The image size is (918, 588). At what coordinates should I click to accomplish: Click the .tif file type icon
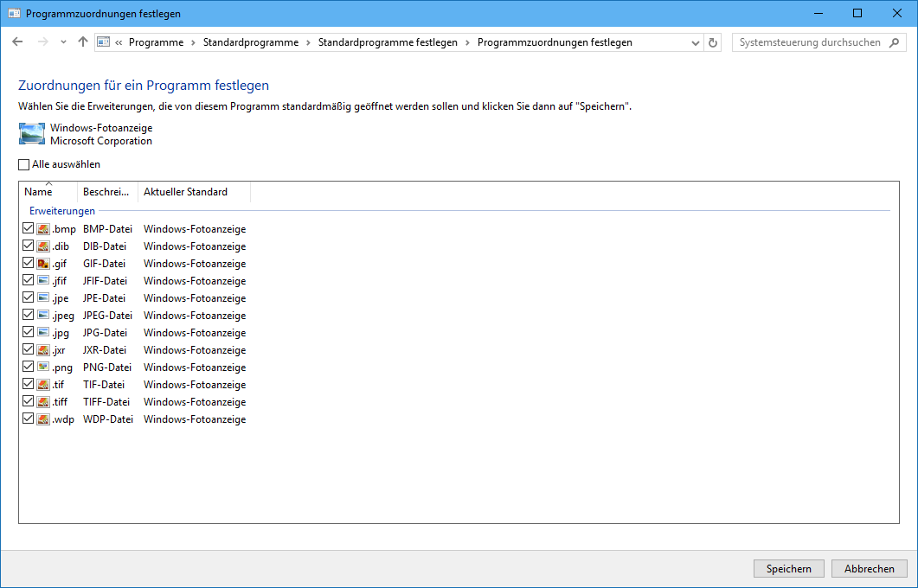42,385
